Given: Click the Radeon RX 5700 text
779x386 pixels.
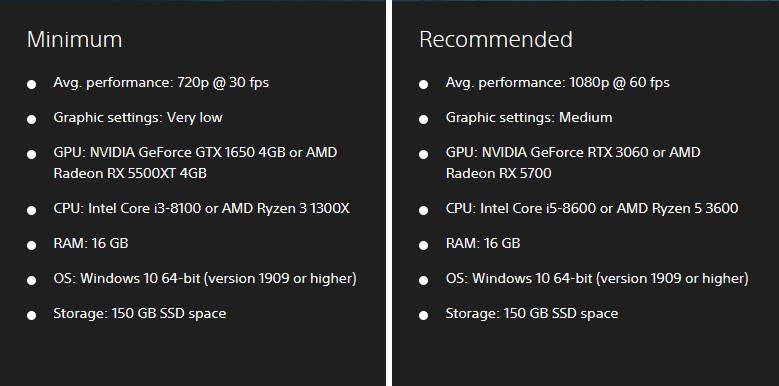Looking at the screenshot, I should pos(498,173).
